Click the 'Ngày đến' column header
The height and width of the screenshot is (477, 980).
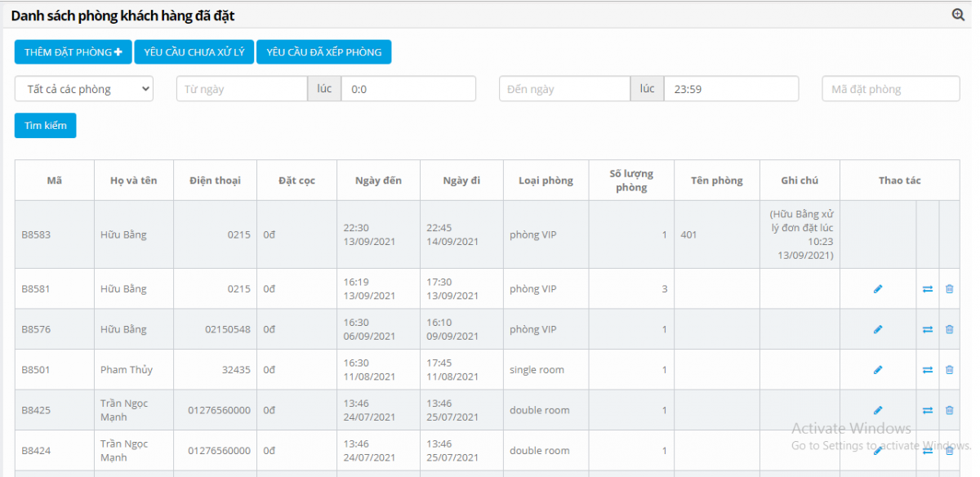(378, 181)
